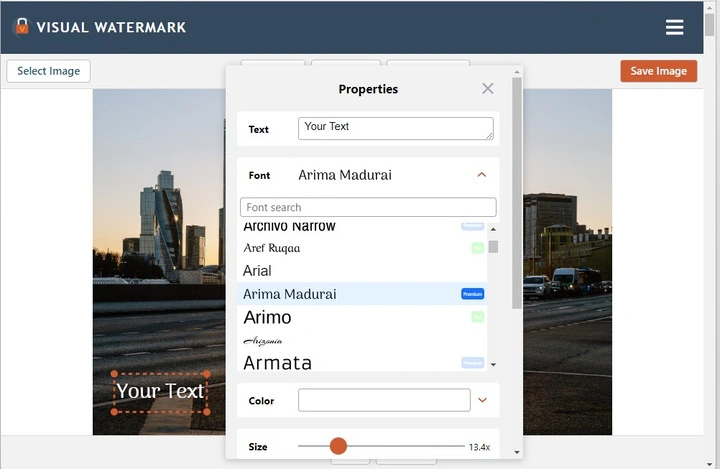Click the Properties panel scrollbar thumb

(x=517, y=193)
